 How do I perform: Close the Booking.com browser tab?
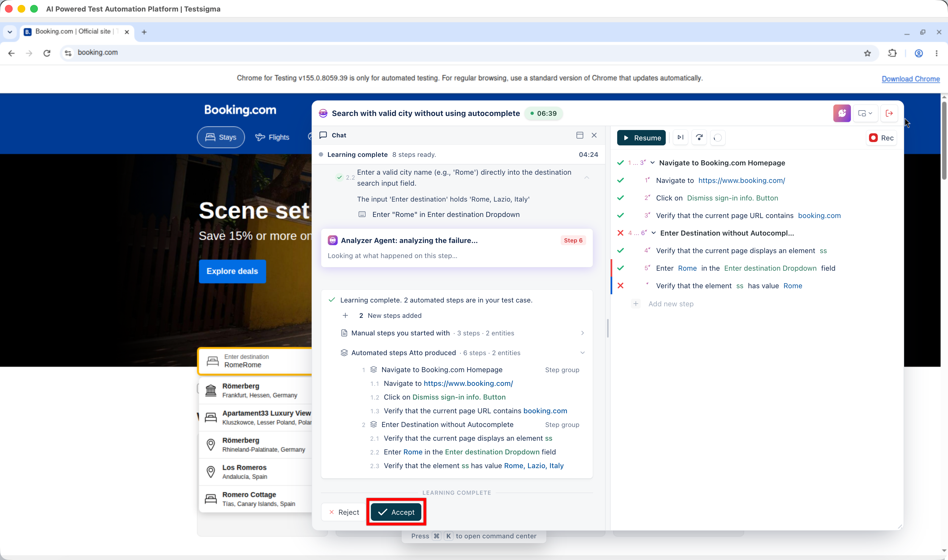(x=127, y=32)
